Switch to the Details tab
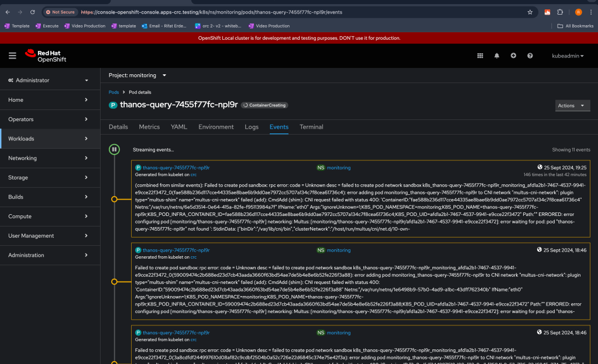The image size is (598, 364). pos(118,127)
